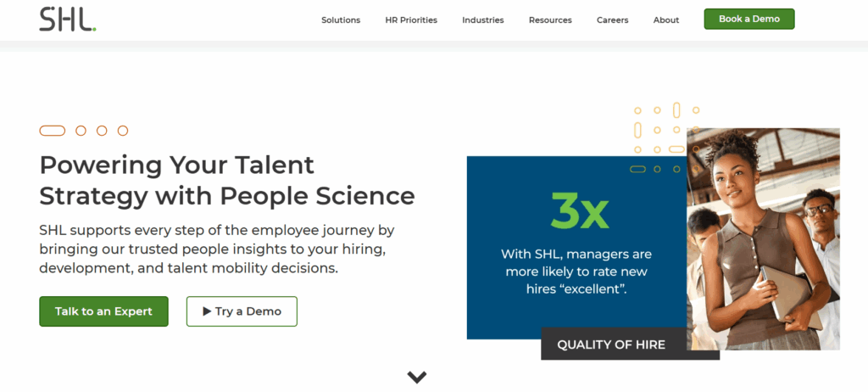Expand the HR Priorities menu
868x392 pixels.
(411, 20)
